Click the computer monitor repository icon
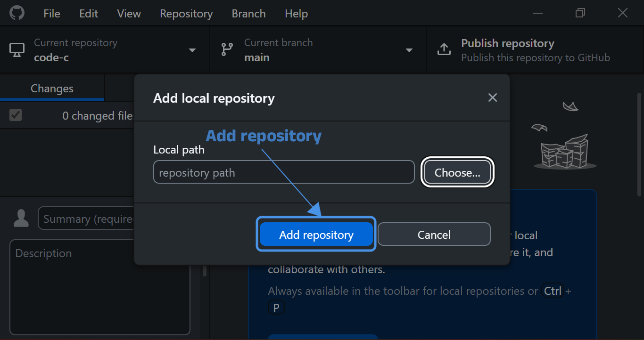This screenshot has height=340, width=644. pos(17,50)
